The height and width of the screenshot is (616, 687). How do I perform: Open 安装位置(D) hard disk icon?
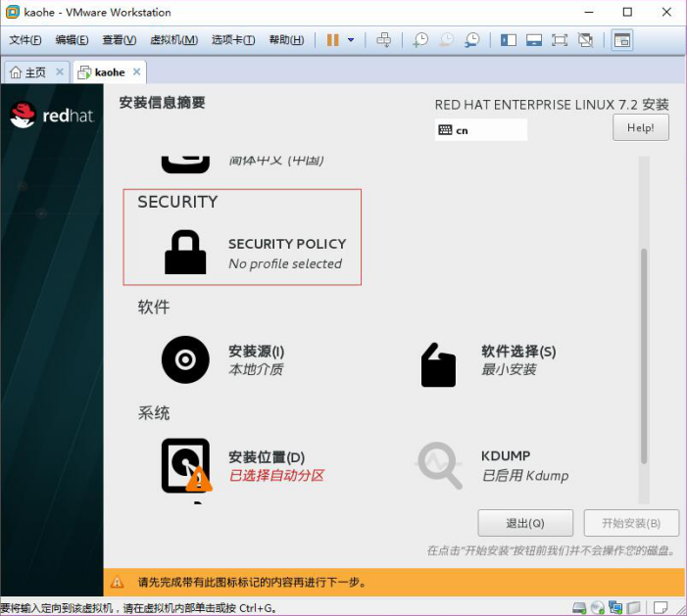pos(186,465)
